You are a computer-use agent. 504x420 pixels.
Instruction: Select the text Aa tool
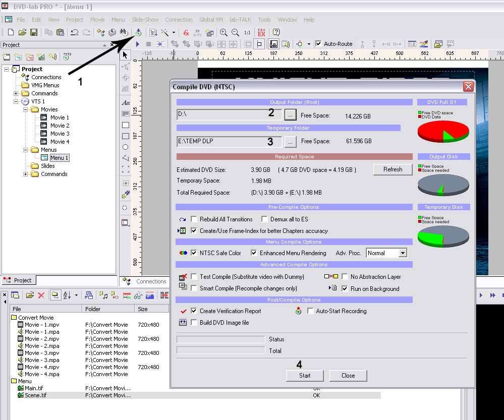126,103
